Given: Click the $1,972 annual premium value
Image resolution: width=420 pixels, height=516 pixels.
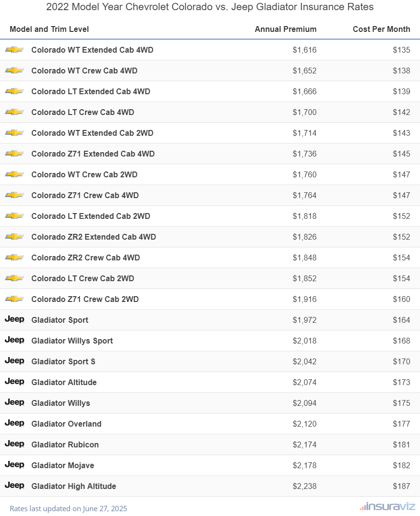Looking at the screenshot, I should coord(305,320).
